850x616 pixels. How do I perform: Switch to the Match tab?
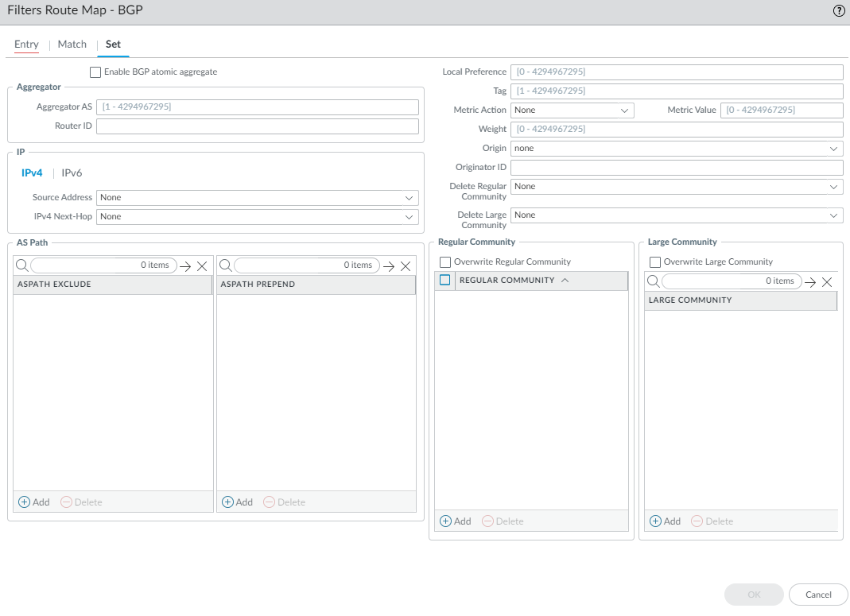click(72, 45)
